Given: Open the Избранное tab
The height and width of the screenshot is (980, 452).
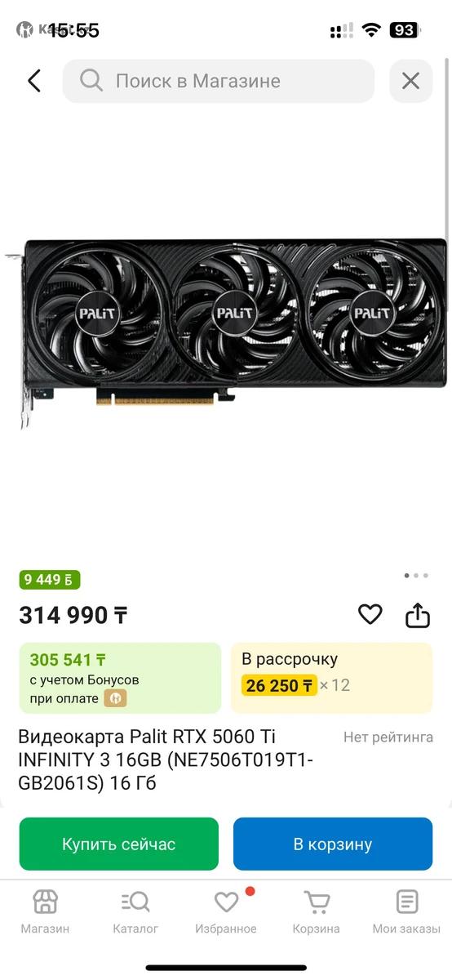Looking at the screenshot, I should (x=226, y=912).
